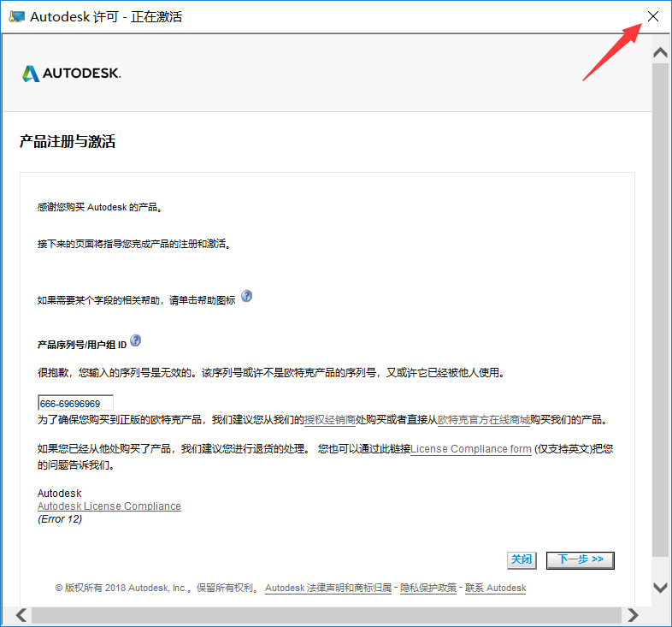Open the 隐私保护政策 footer link
This screenshot has height=627, width=672.
(x=428, y=589)
